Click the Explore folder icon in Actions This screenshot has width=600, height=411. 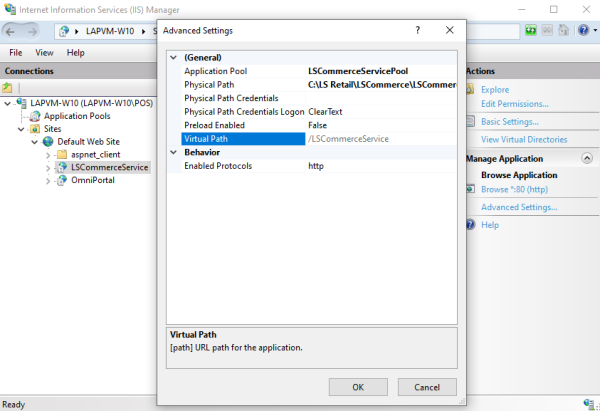(x=470, y=90)
